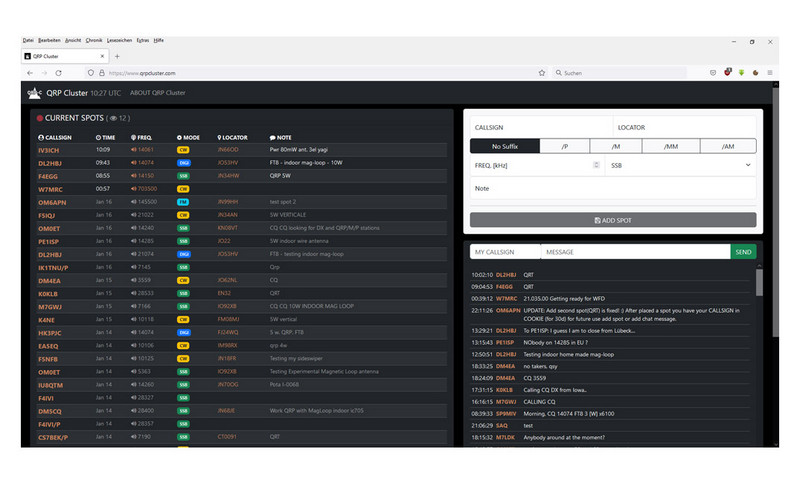Click the eye viewers icon near Current Spots
Image resolution: width=800 pixels, height=484 pixels.
(x=113, y=118)
